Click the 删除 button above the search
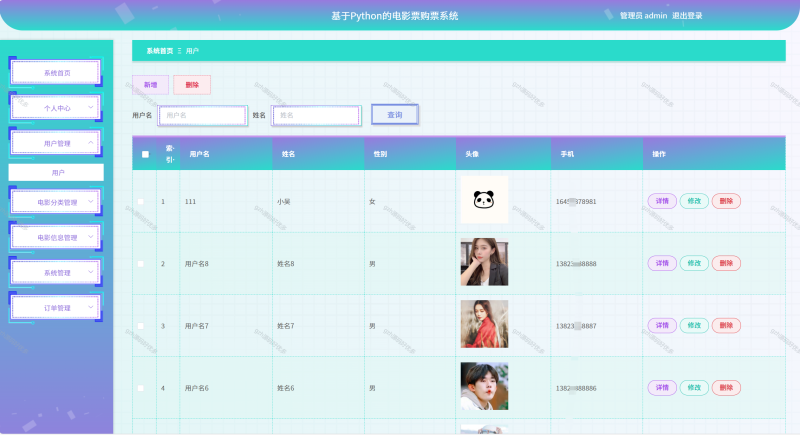The image size is (800, 435). [x=192, y=85]
